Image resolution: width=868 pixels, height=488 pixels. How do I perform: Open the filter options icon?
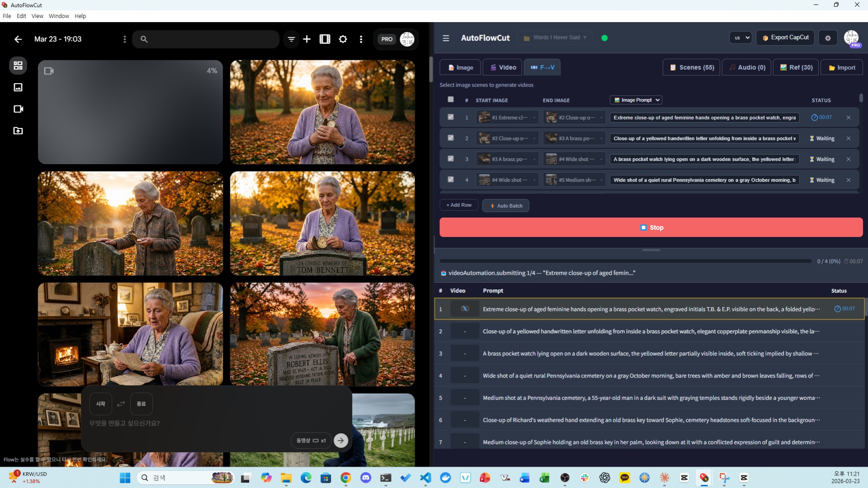291,39
